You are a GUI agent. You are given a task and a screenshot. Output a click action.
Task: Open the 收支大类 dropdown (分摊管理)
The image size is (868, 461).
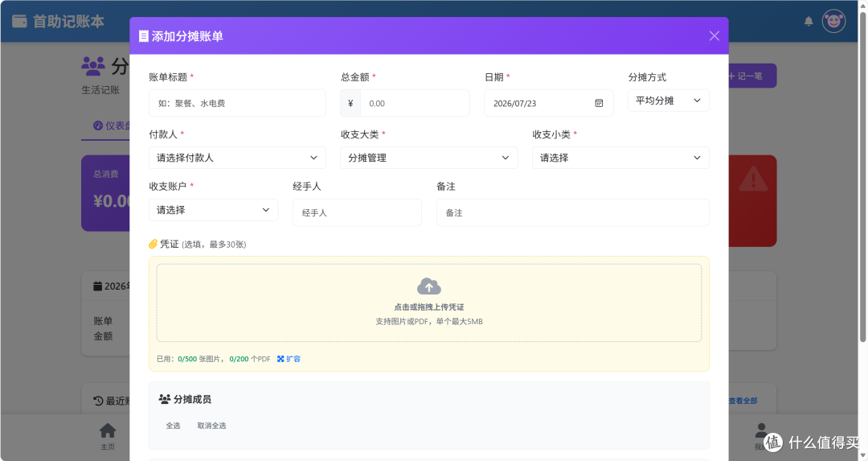tap(429, 158)
